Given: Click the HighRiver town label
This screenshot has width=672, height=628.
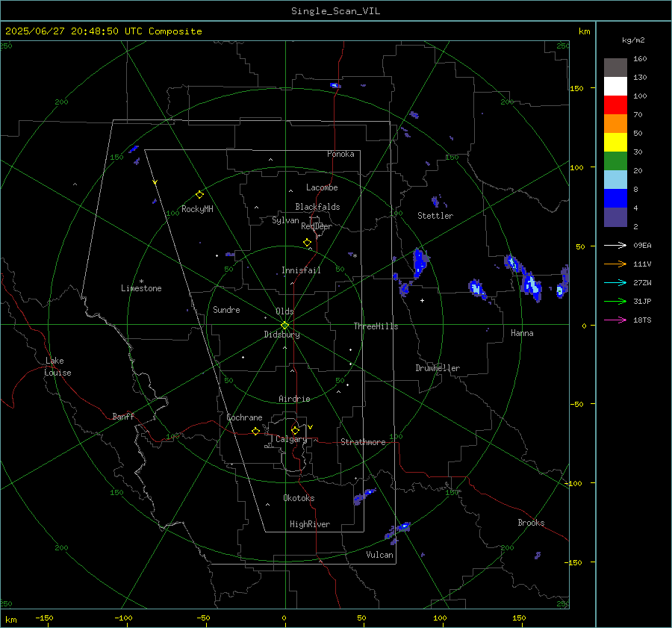Looking at the screenshot, I should (310, 524).
